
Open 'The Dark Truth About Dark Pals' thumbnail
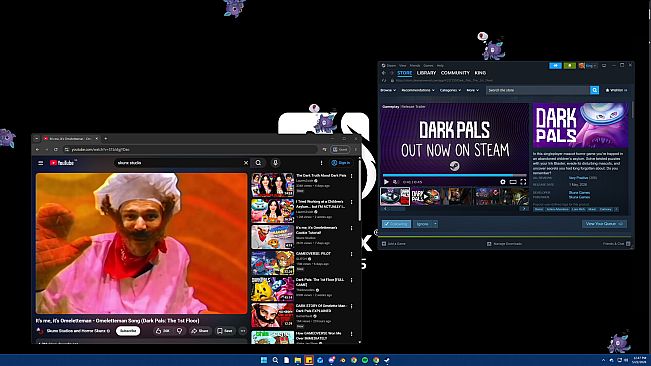tap(272, 185)
